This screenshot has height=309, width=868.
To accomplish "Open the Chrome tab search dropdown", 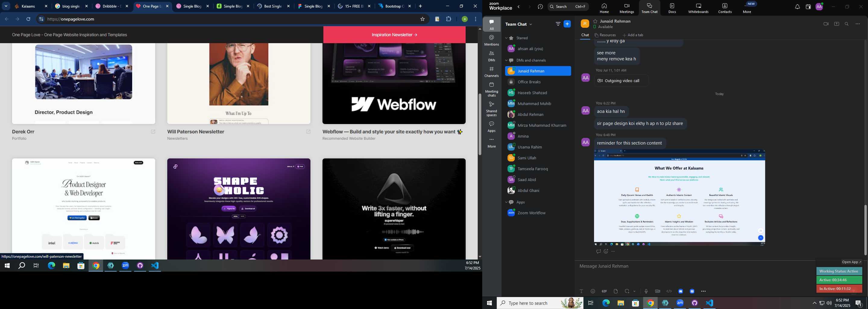I will pos(6,6).
